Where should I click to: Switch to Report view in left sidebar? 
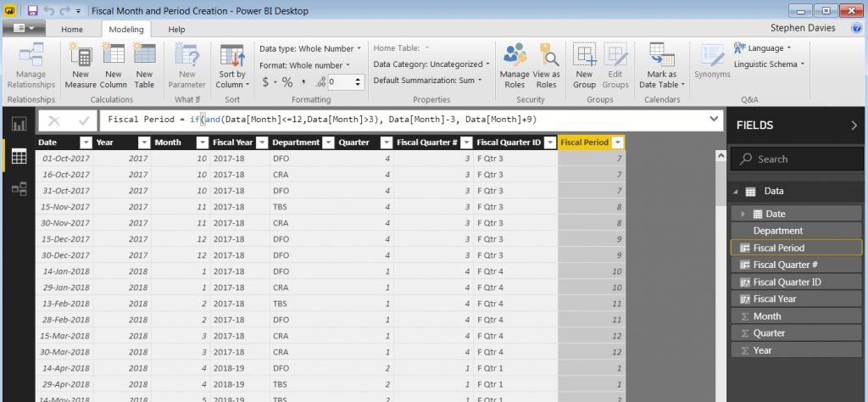click(x=18, y=125)
